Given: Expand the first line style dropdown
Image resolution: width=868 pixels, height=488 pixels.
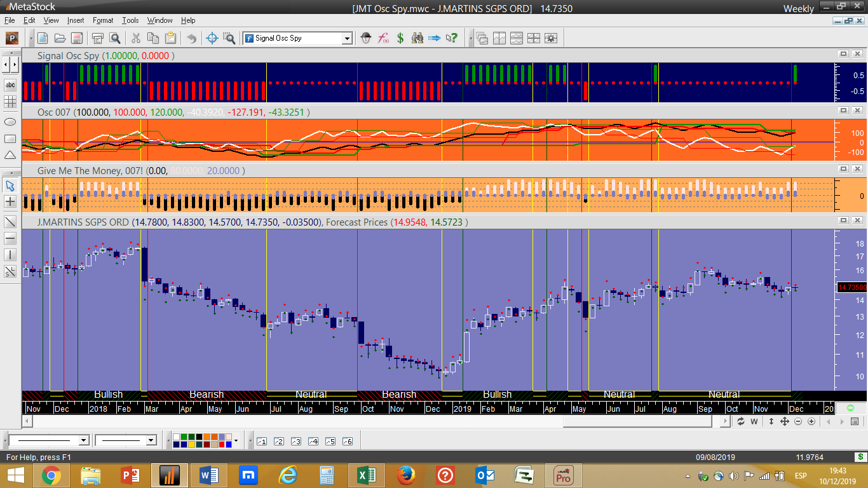Looking at the screenshot, I should [83, 440].
